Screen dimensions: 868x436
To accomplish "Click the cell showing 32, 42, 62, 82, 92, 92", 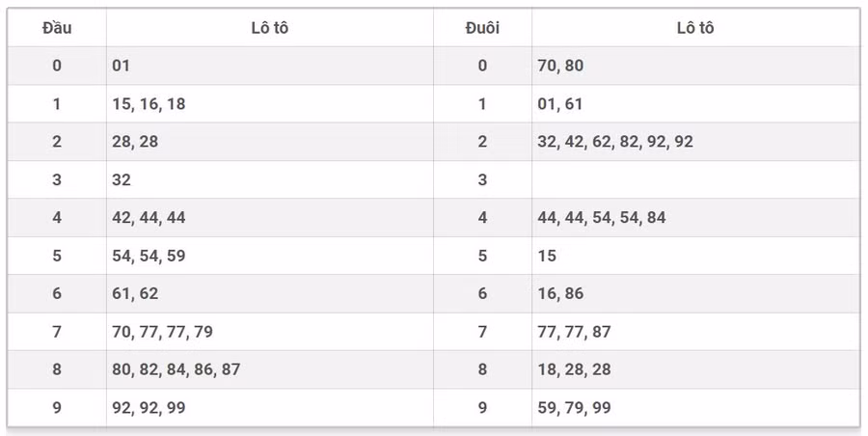I will 615,142.
